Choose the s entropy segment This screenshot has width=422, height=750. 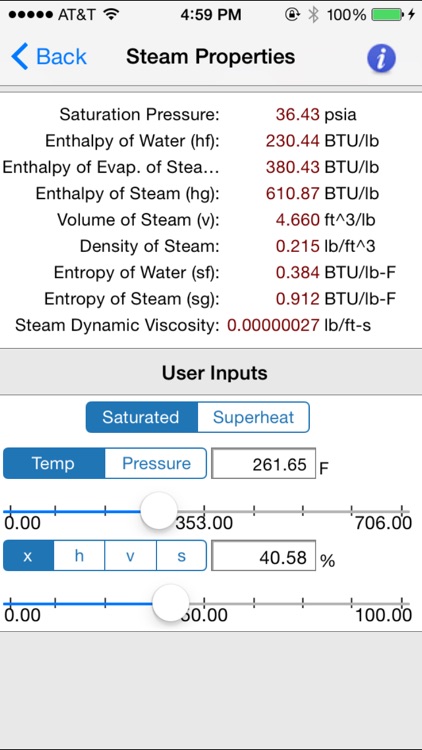pos(181,556)
